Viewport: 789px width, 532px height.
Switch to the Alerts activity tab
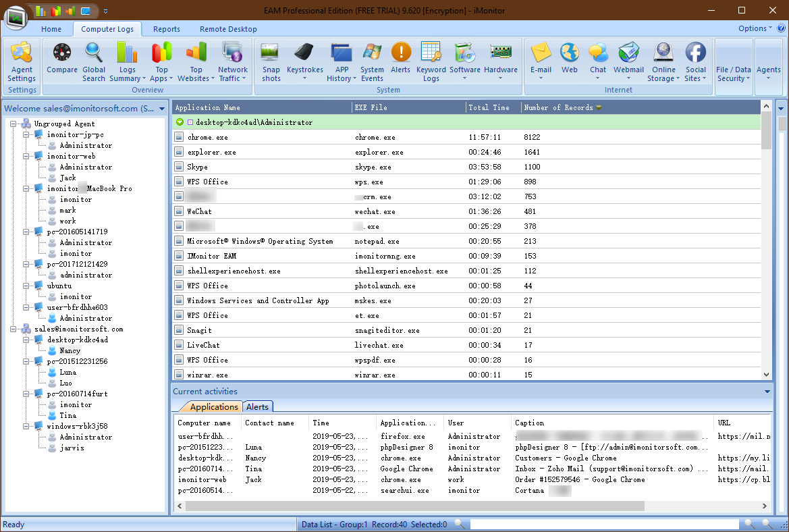coord(257,406)
